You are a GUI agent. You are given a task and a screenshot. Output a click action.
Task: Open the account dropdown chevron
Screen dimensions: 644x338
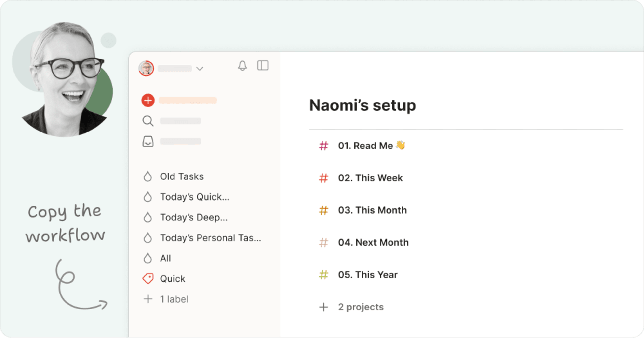(200, 69)
